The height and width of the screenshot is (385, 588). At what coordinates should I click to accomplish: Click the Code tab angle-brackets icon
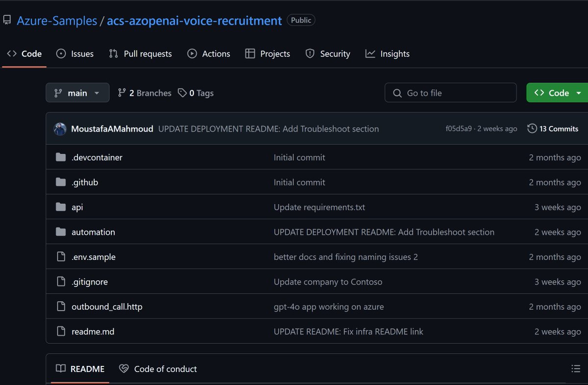click(12, 53)
